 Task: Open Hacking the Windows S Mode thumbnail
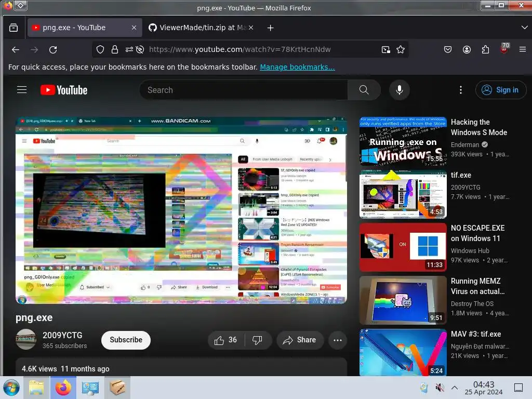pos(403,141)
